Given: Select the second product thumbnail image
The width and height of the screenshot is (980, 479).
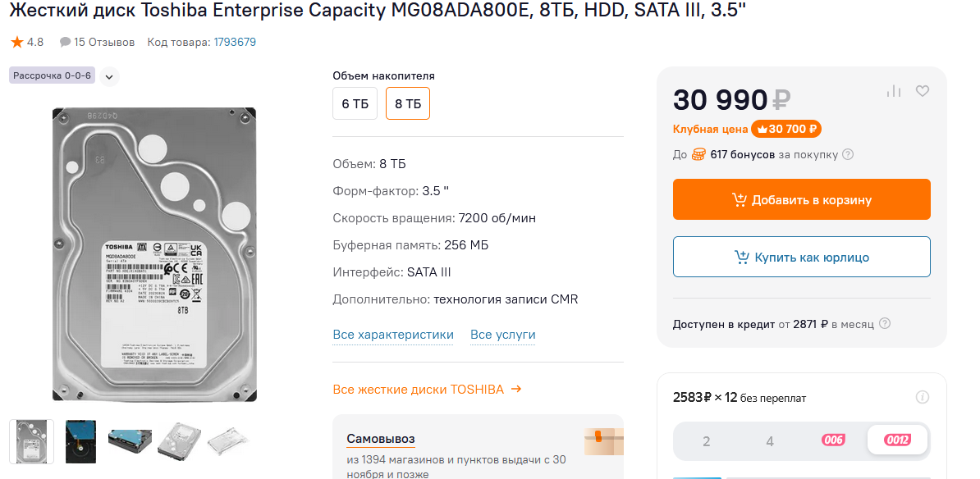Looking at the screenshot, I should click(81, 440).
